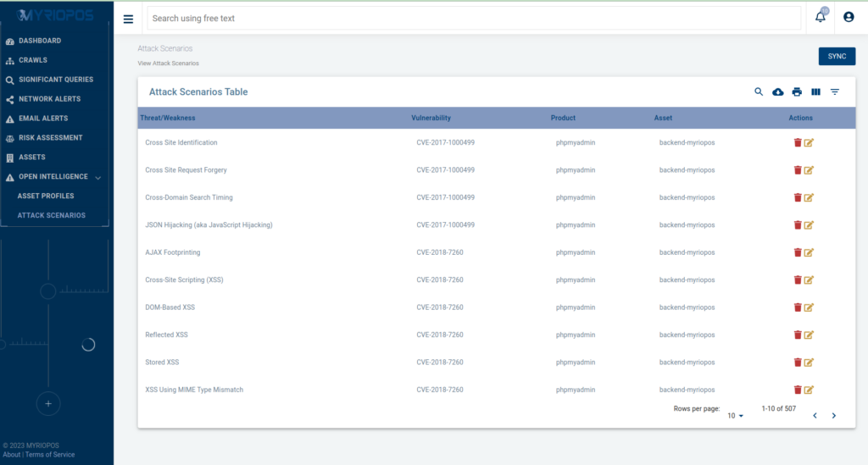
Task: Open user account profile icon
Action: click(x=849, y=17)
